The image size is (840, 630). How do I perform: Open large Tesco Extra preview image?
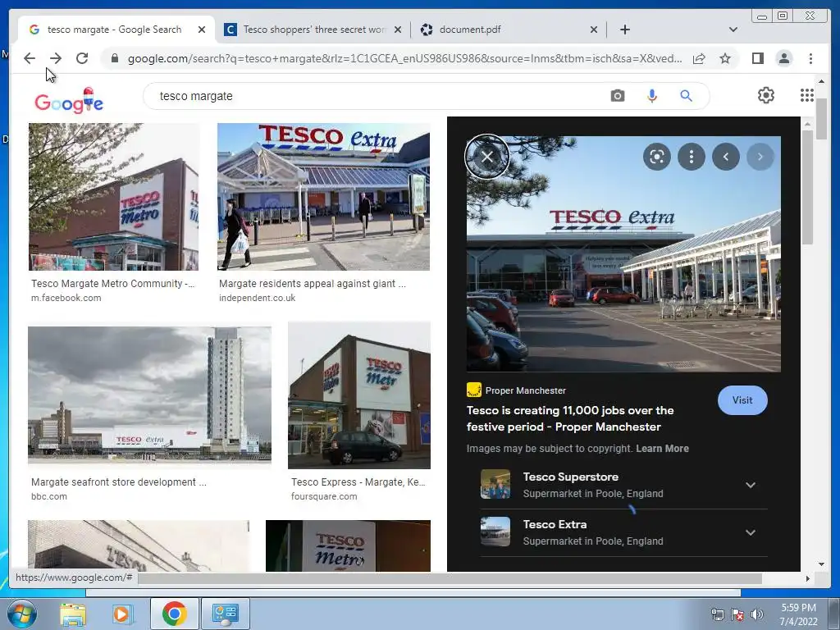coord(623,254)
